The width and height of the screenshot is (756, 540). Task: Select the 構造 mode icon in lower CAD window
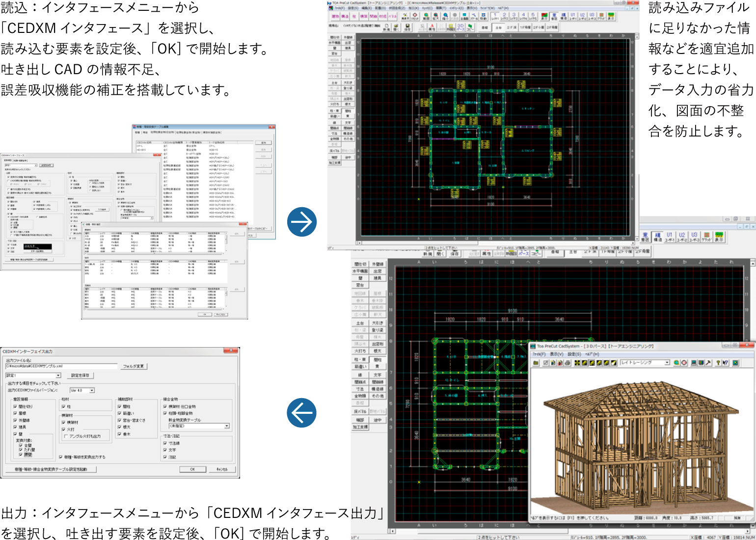click(657, 238)
